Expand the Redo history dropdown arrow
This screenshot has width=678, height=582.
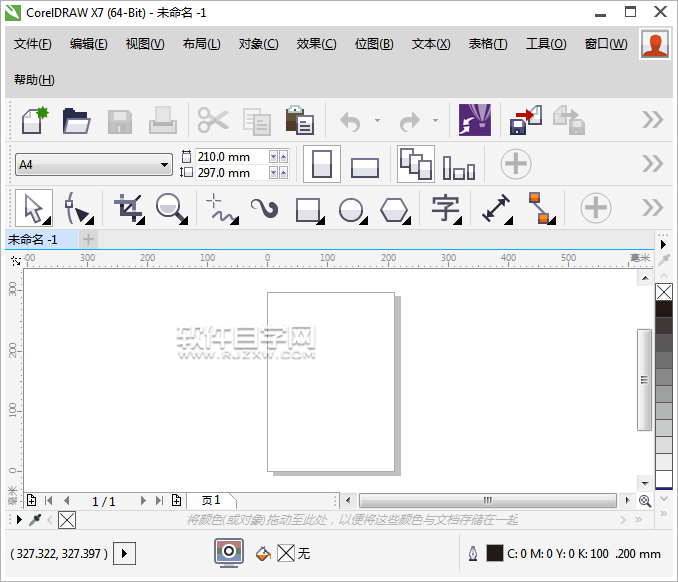pos(435,121)
